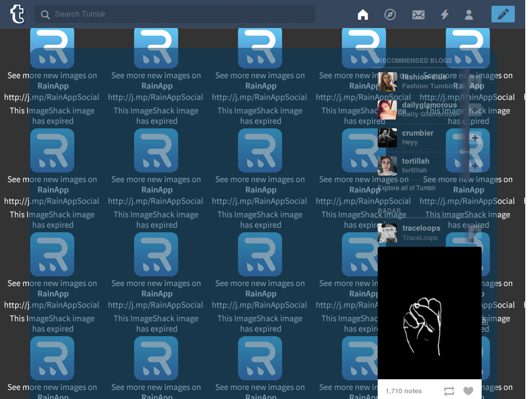Go to the Dashboard home icon
This screenshot has width=532, height=399.
tap(363, 14)
